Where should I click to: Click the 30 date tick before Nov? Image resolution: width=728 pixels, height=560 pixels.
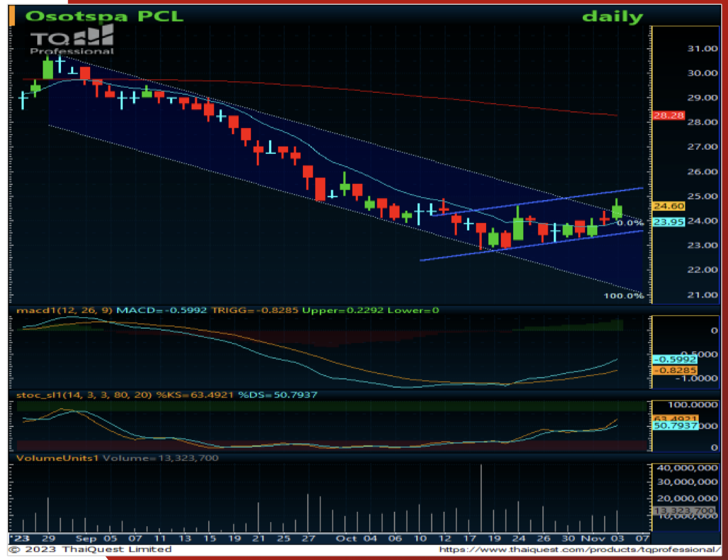click(x=568, y=538)
